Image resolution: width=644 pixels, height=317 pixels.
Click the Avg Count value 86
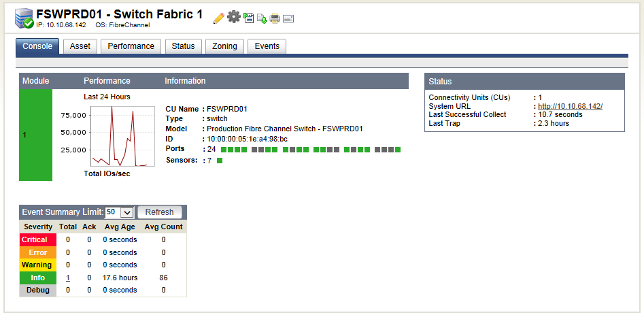point(163,278)
